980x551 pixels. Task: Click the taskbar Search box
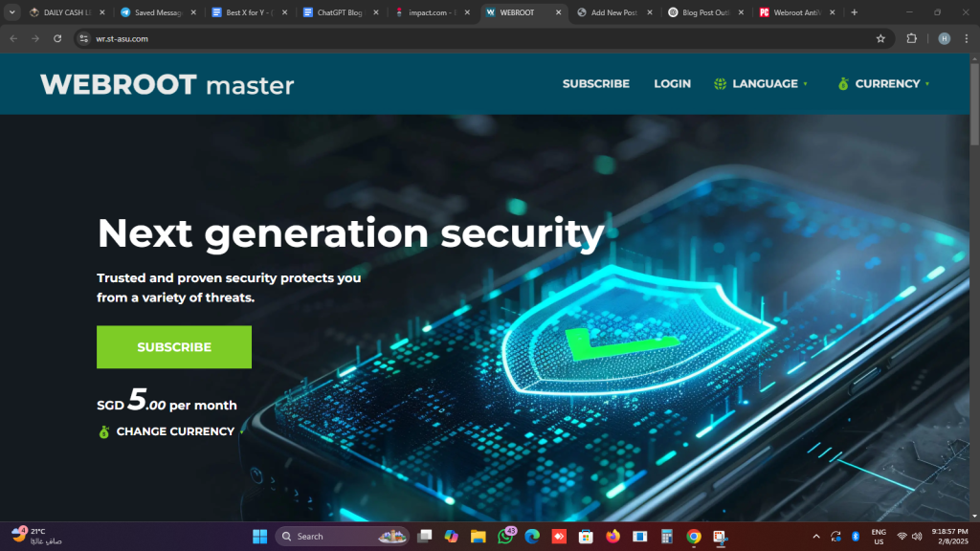pos(342,536)
